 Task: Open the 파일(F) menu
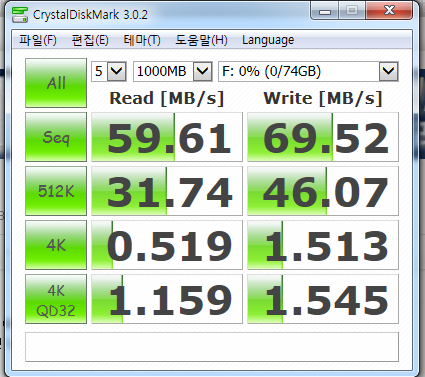(x=38, y=40)
